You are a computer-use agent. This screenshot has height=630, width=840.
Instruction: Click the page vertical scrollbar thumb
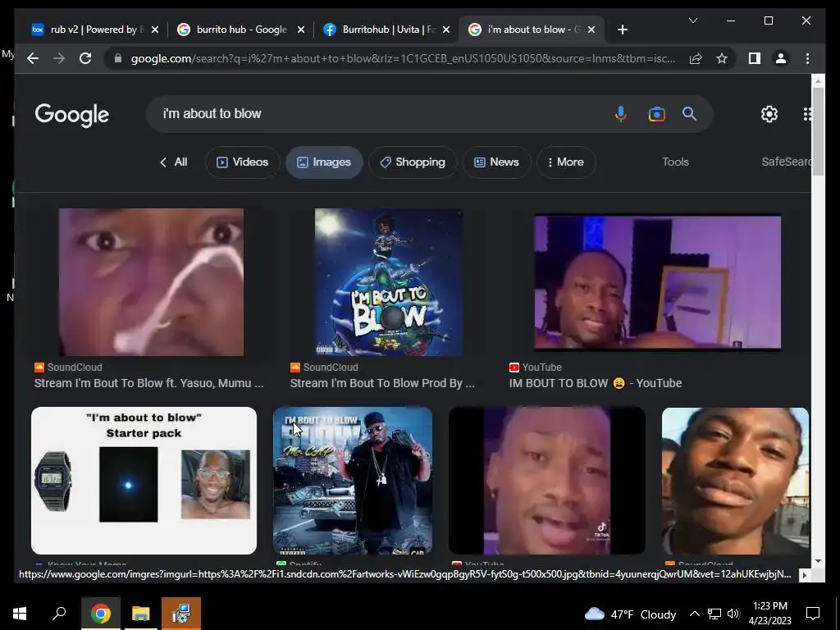(818, 131)
